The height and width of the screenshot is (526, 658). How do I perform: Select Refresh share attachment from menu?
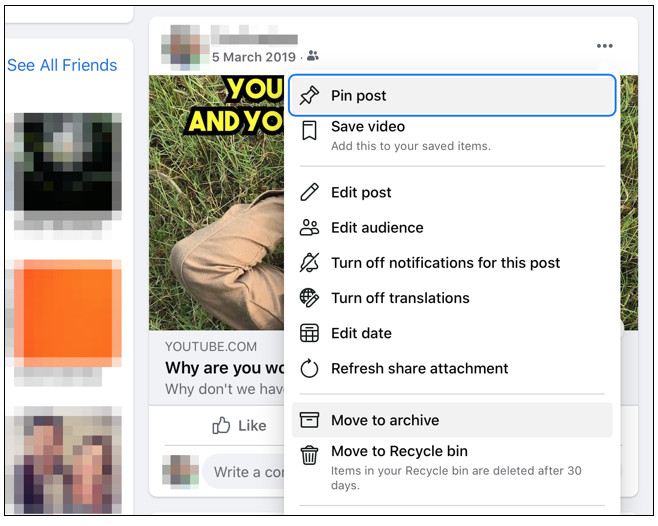[x=419, y=368]
